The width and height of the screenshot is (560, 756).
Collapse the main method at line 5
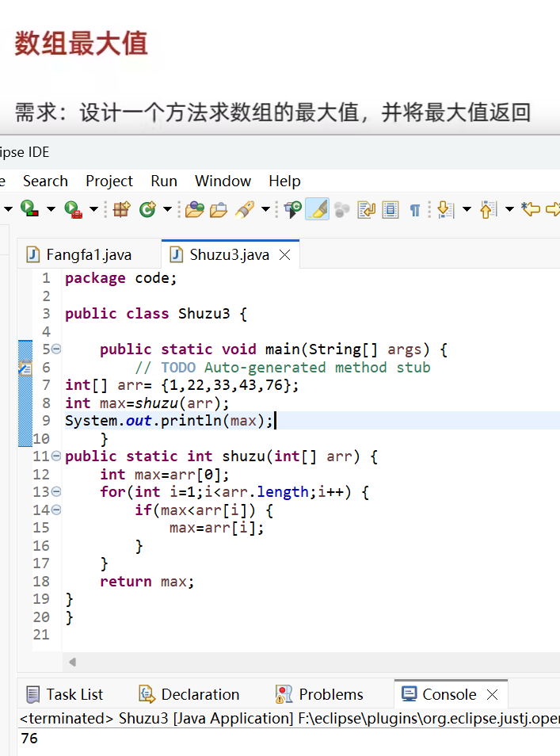click(x=56, y=349)
